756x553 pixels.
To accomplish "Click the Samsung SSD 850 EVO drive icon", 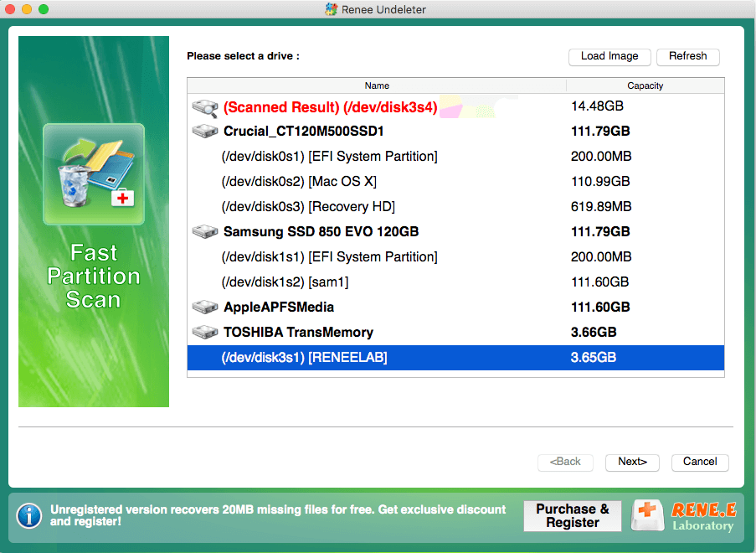I will coord(205,231).
